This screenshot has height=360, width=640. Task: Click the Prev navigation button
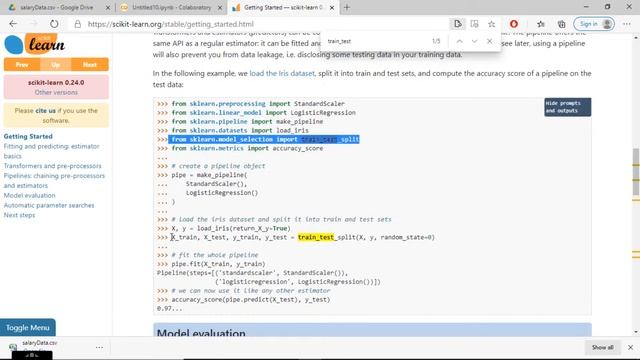tap(22, 64)
